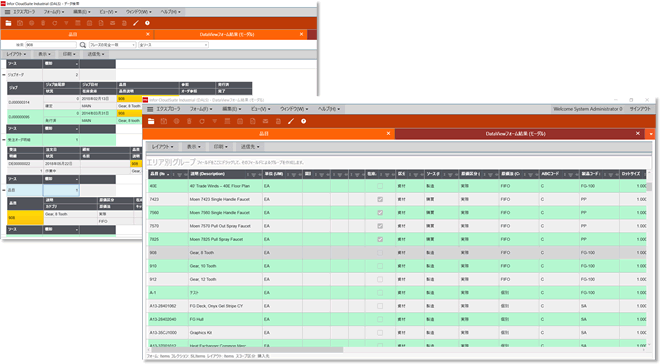The height and width of the screenshot is (364, 660).
Task: Click filter icon on ABCコード column header
Action: (x=572, y=175)
